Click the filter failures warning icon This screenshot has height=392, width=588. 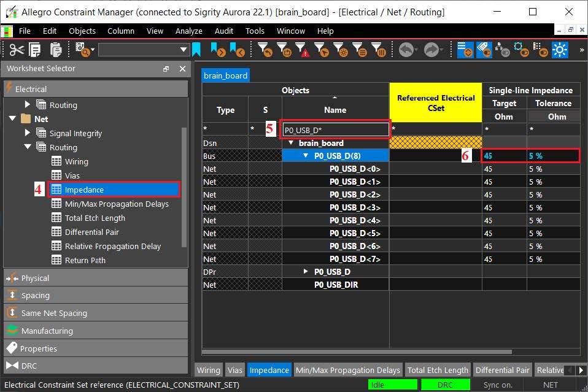[x=303, y=50]
